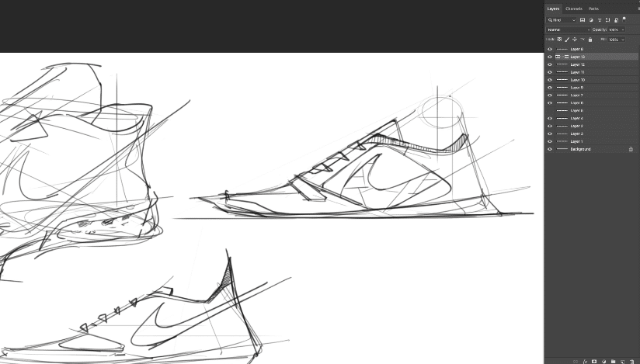Open the Fill slider dropdown arrow
Viewport: 640px width, 364px height.
tap(623, 40)
